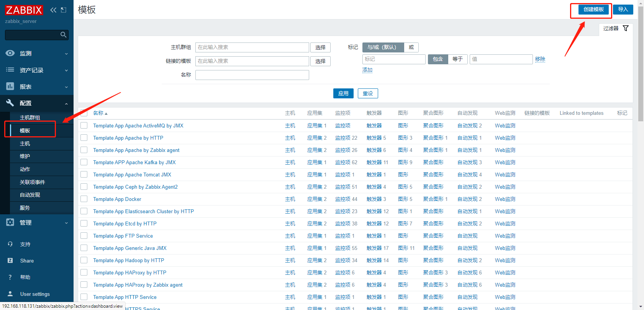The height and width of the screenshot is (310, 644).
Task: Click the 报表 chart icon
Action: tap(10, 86)
